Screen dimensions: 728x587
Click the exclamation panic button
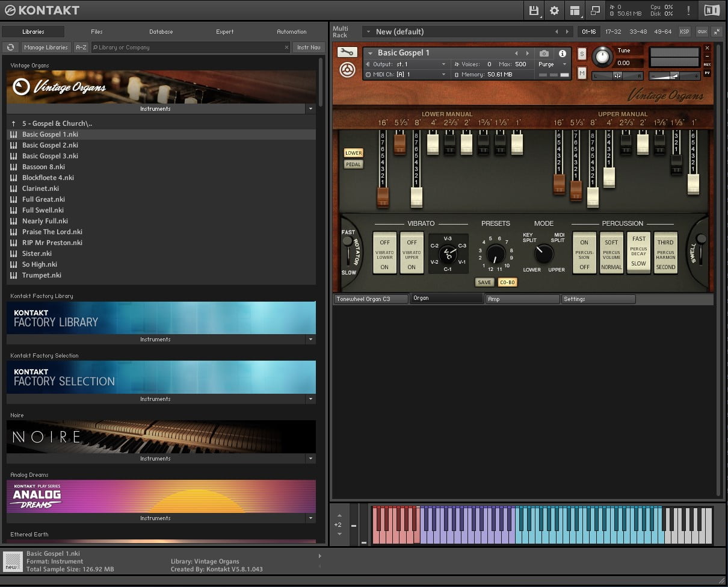(x=688, y=10)
